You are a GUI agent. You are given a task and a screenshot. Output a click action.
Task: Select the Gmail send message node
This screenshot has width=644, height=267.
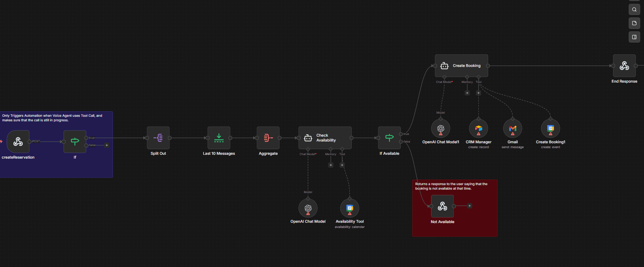tap(512, 129)
